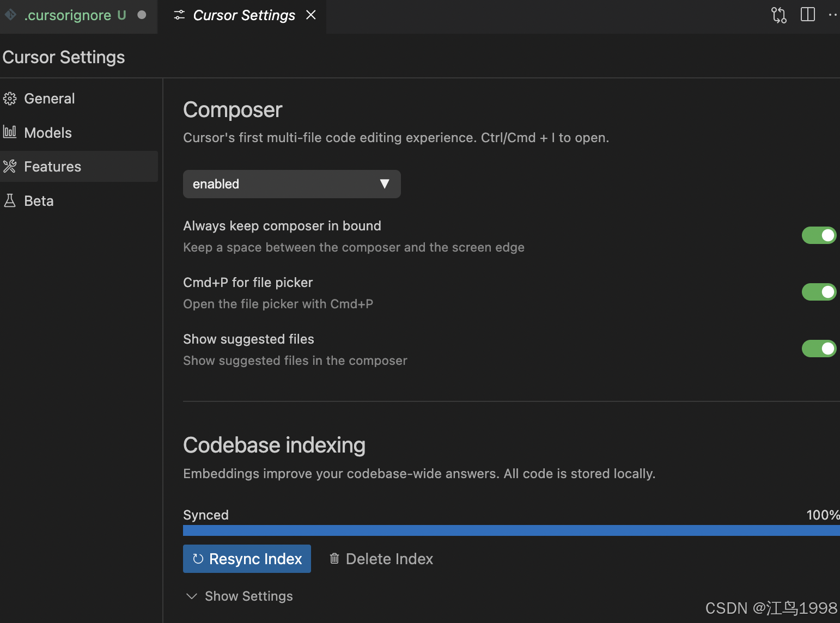Click the Beta flask icon
Viewport: 840px width, 623px height.
point(10,200)
